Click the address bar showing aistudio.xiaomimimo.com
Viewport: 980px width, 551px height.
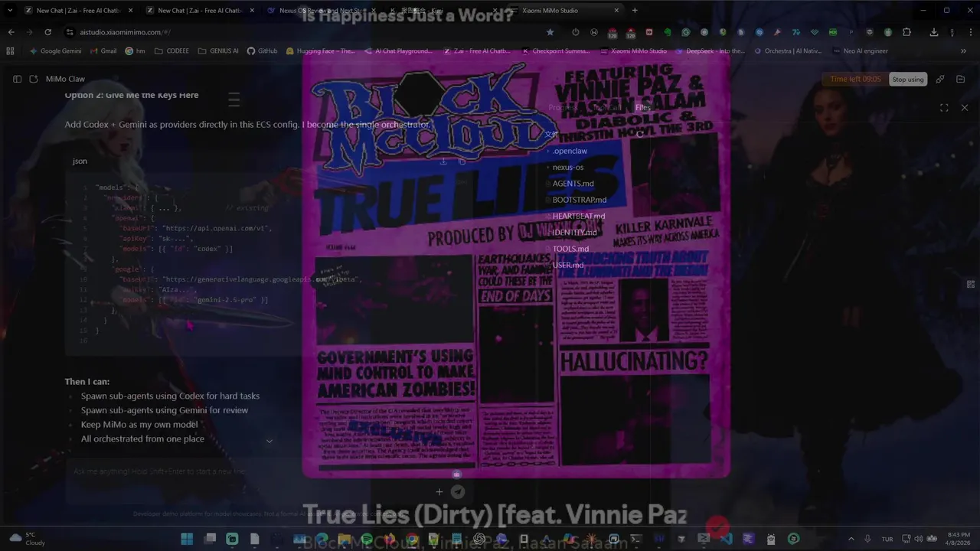tap(306, 32)
